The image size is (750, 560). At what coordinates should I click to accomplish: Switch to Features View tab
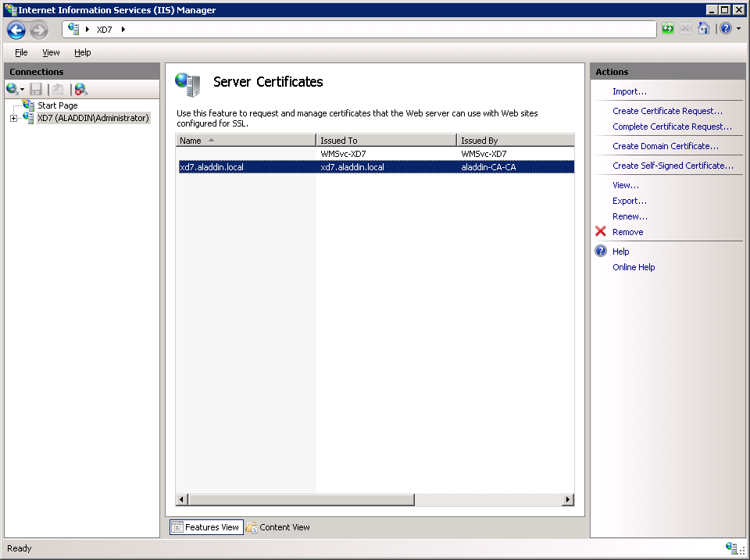coord(206,527)
